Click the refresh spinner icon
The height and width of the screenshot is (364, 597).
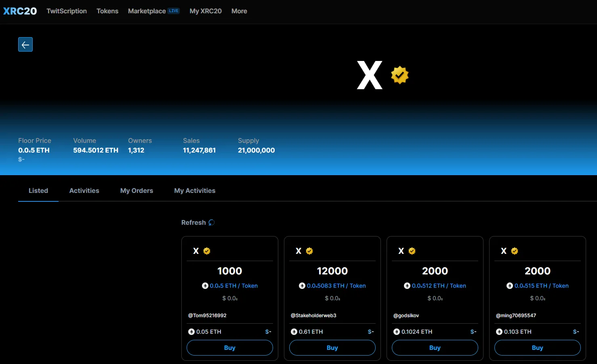click(211, 223)
